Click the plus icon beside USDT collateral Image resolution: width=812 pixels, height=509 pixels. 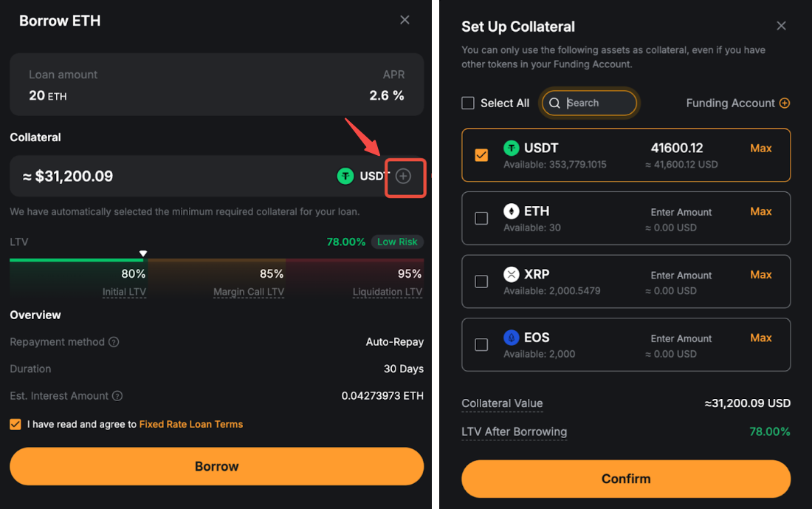coord(403,176)
